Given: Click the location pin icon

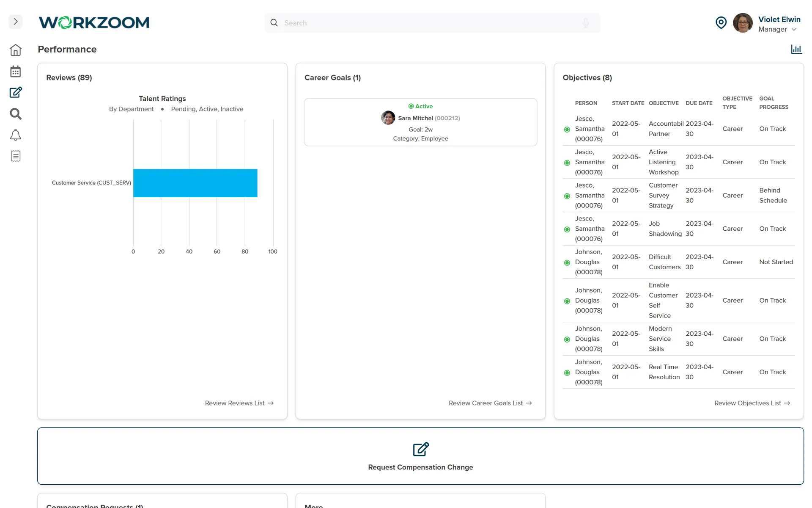Looking at the screenshot, I should tap(721, 23).
